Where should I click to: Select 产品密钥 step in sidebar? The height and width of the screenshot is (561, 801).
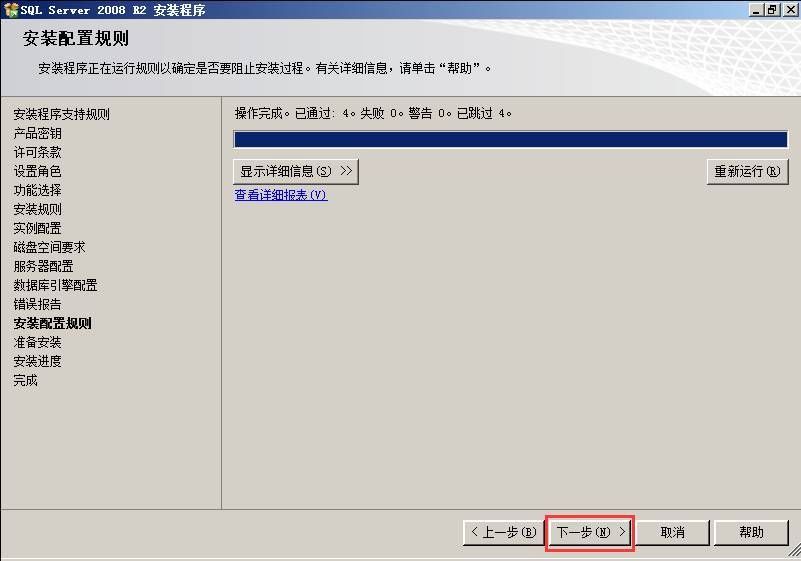(37, 133)
